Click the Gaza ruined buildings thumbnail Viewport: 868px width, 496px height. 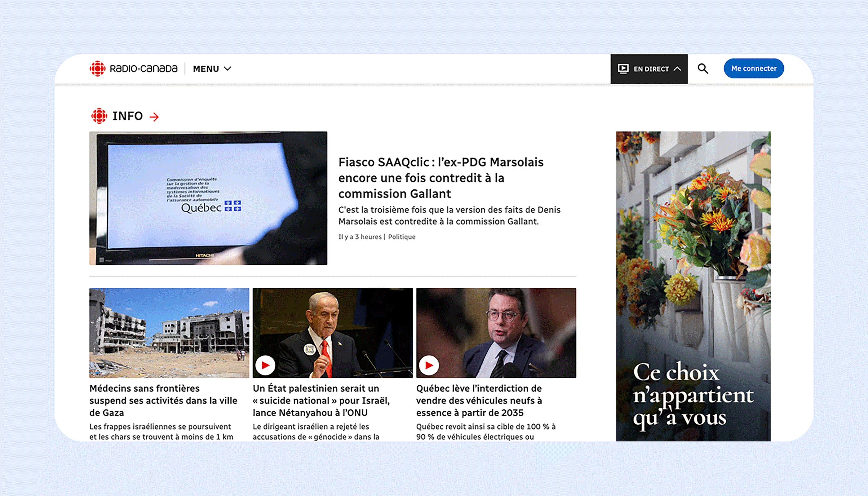tap(169, 333)
